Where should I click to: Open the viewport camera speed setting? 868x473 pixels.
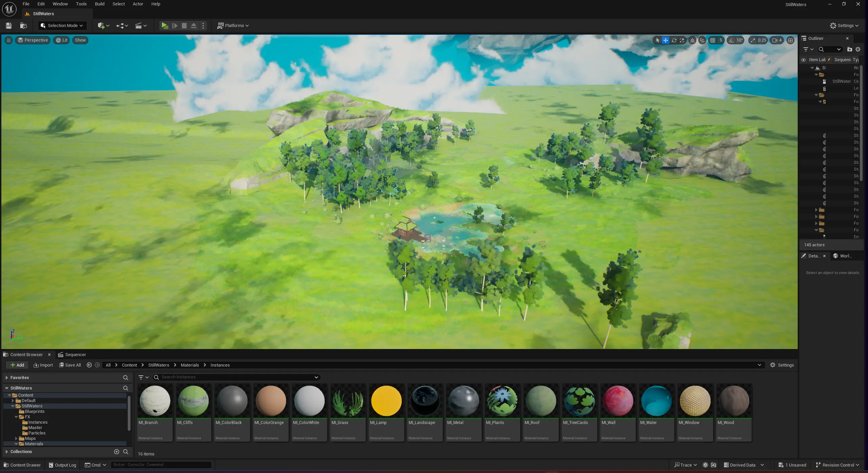[x=777, y=40]
